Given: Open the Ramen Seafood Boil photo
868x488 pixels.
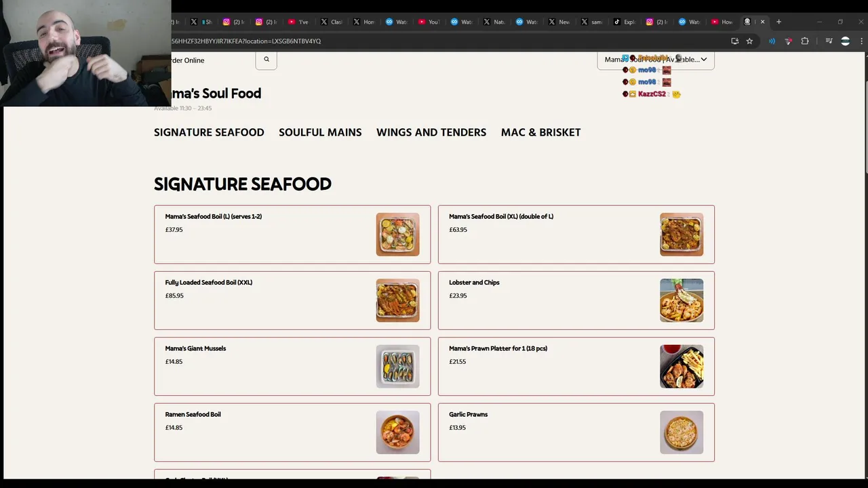Looking at the screenshot, I should [x=398, y=432].
